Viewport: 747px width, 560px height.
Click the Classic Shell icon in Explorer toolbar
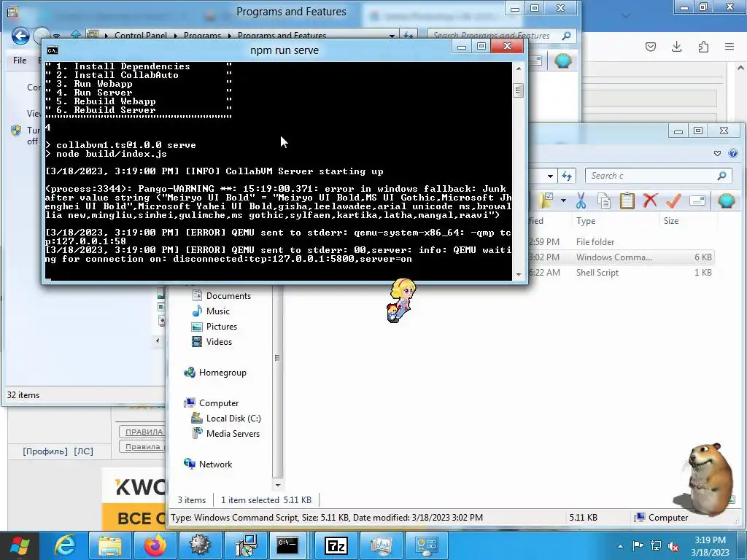tap(726, 201)
